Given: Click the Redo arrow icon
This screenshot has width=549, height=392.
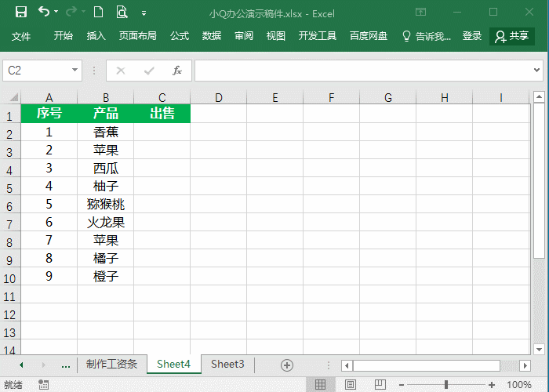Looking at the screenshot, I should [x=71, y=12].
